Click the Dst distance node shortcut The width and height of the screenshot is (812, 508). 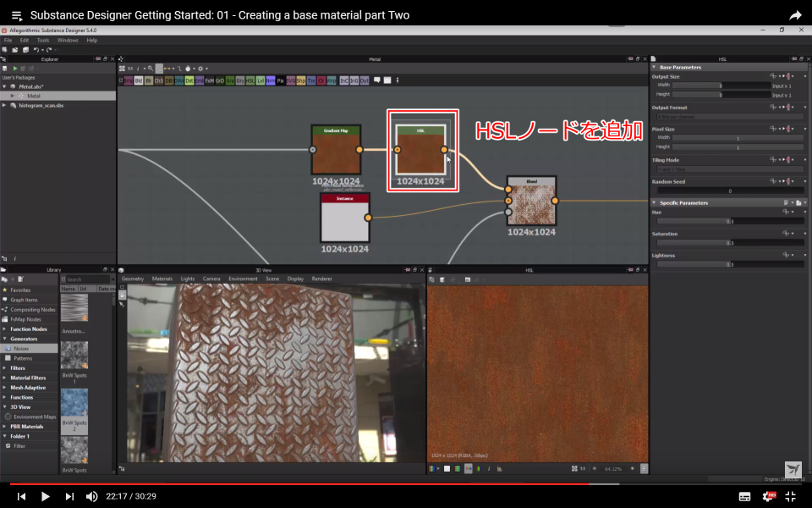pos(189,81)
